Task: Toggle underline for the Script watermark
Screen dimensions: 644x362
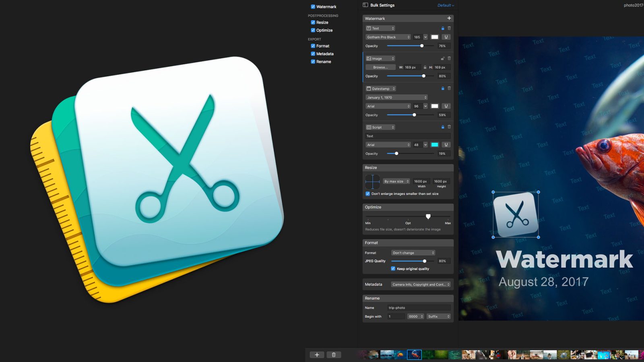Action: tap(446, 145)
